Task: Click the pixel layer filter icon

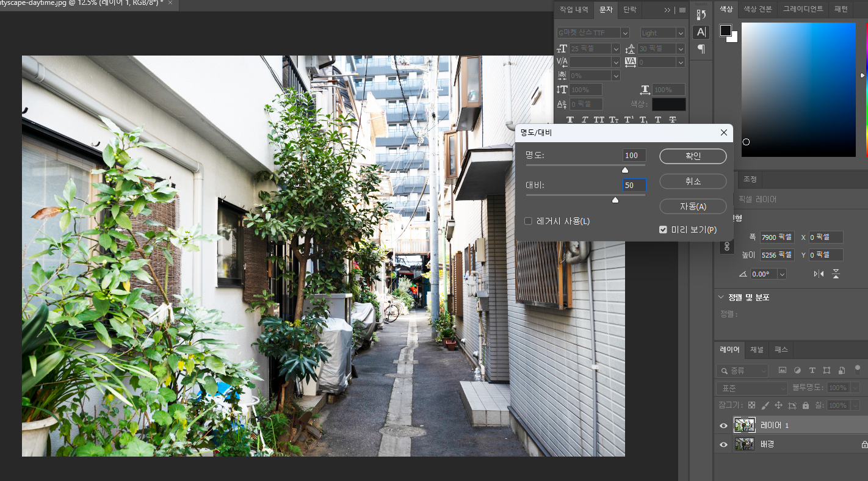Action: (x=783, y=370)
